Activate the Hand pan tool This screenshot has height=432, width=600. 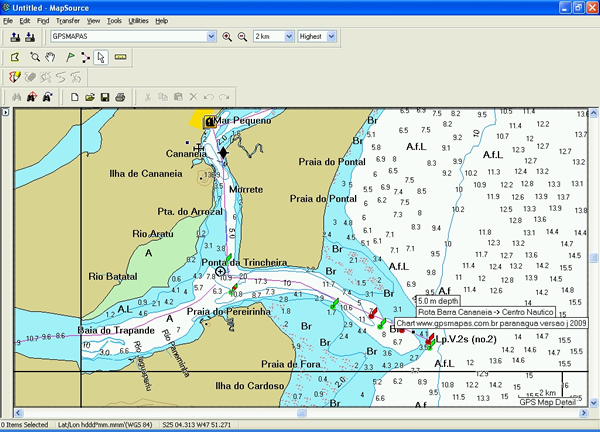click(50, 57)
